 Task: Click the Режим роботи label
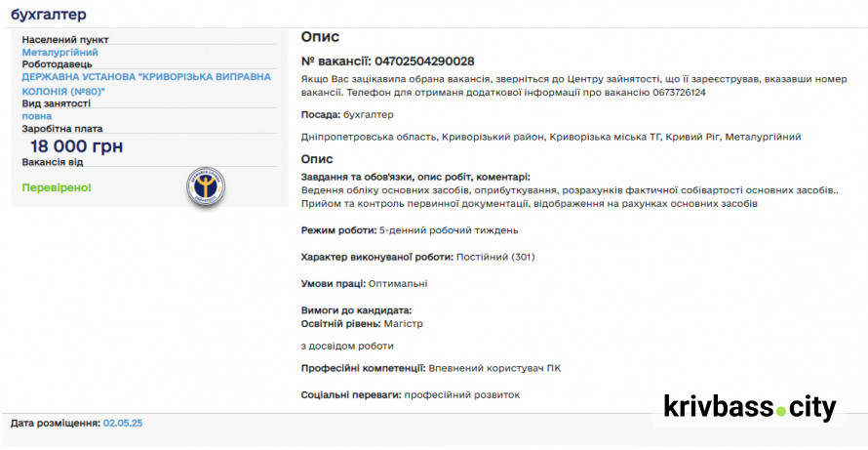(x=338, y=230)
